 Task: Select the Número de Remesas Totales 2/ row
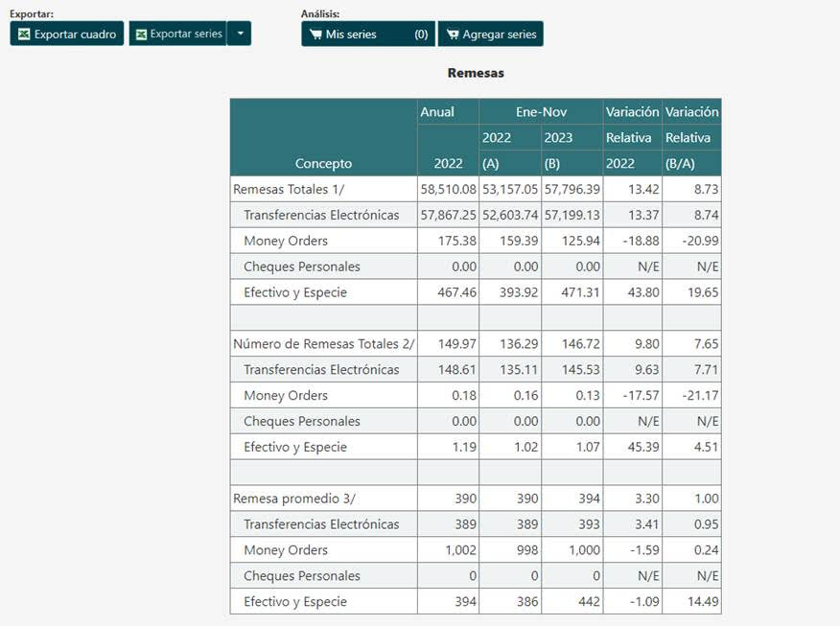click(323, 344)
